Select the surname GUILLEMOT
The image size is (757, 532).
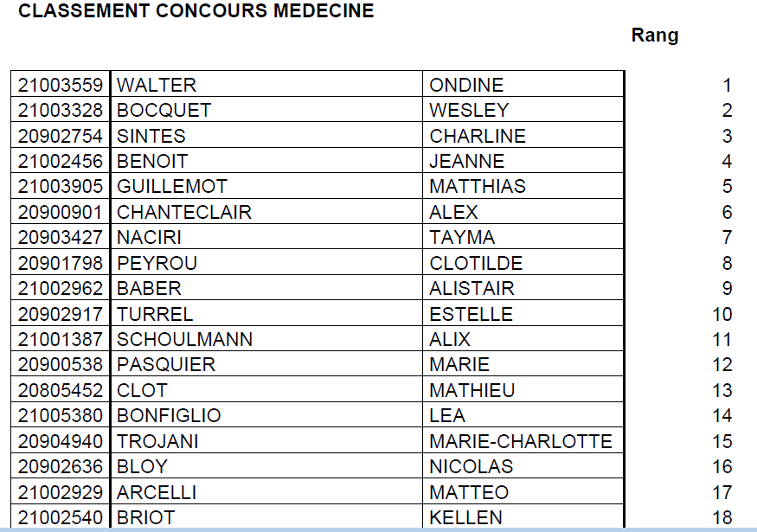(172, 187)
